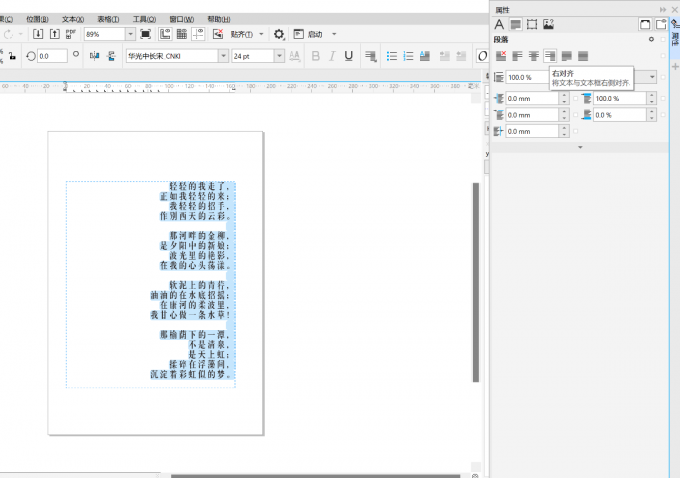
Task: Click the right align paragraph icon
Action: click(550, 55)
